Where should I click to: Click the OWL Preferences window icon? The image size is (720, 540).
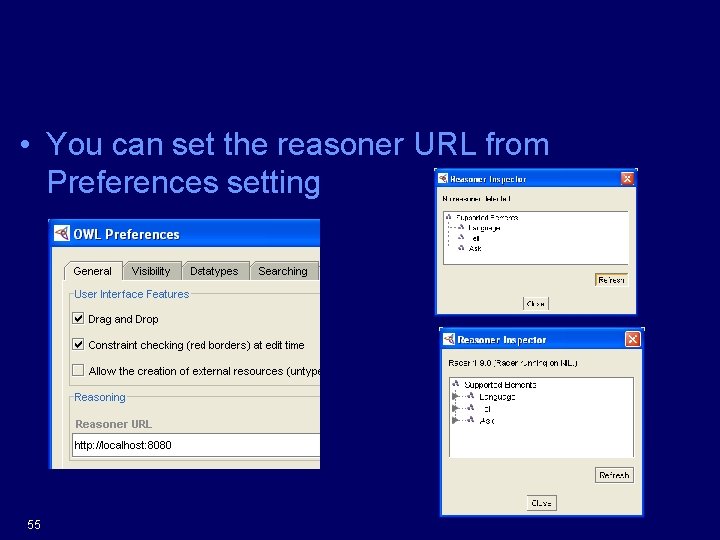[x=62, y=233]
